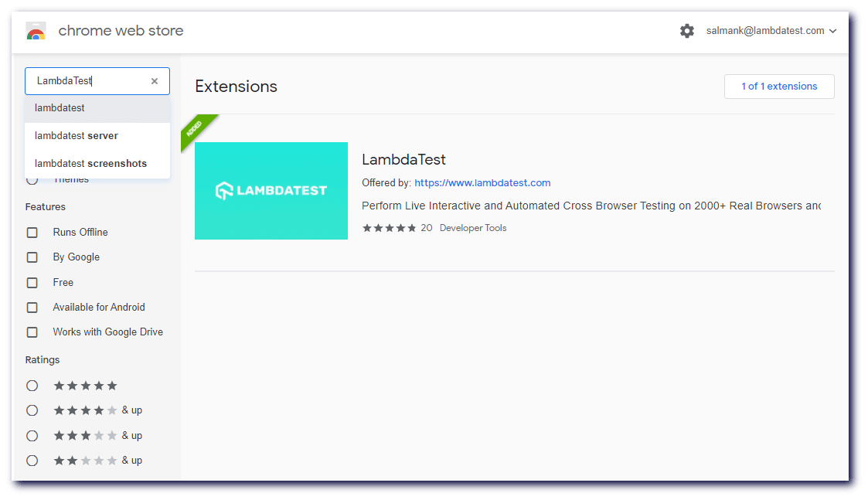Open the https://www.lambdatest.com link
This screenshot has width=868, height=500.
click(482, 182)
